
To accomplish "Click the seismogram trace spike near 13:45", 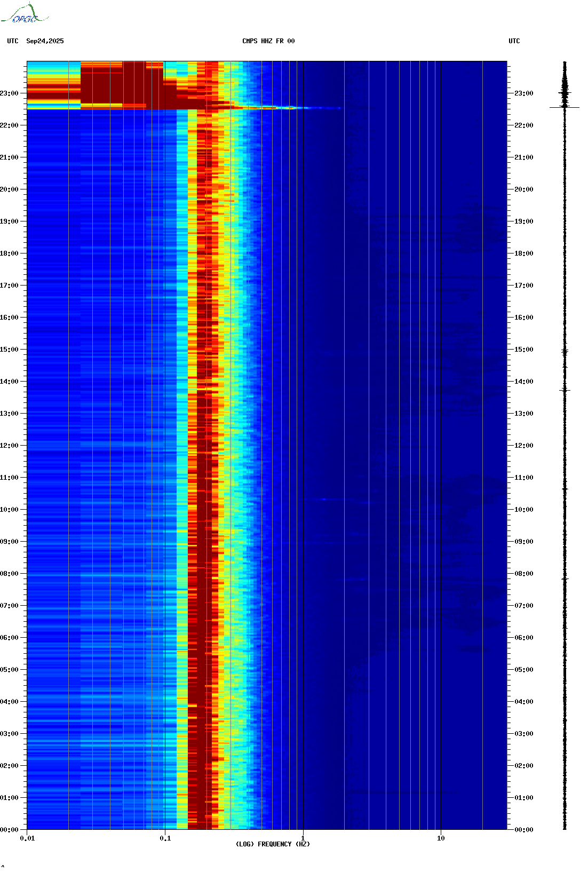I will pos(565,391).
